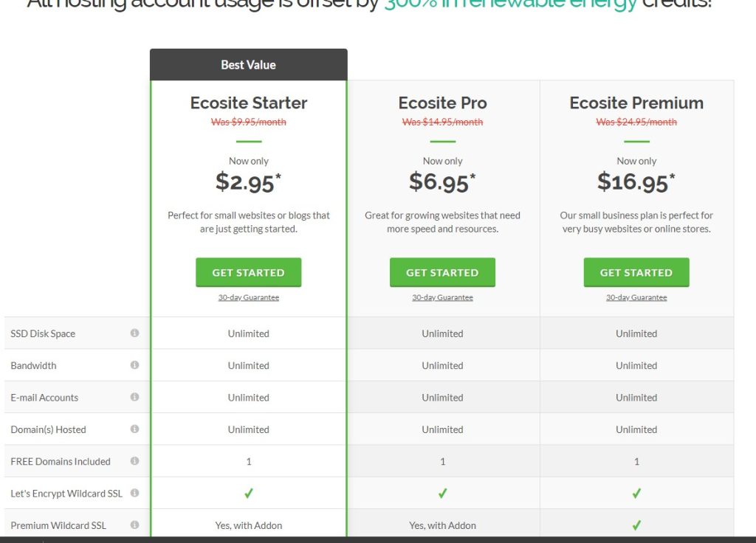Click info icon for Let's Encrypt Wildcard SSL
Image resolution: width=756 pixels, height=543 pixels.
(134, 493)
